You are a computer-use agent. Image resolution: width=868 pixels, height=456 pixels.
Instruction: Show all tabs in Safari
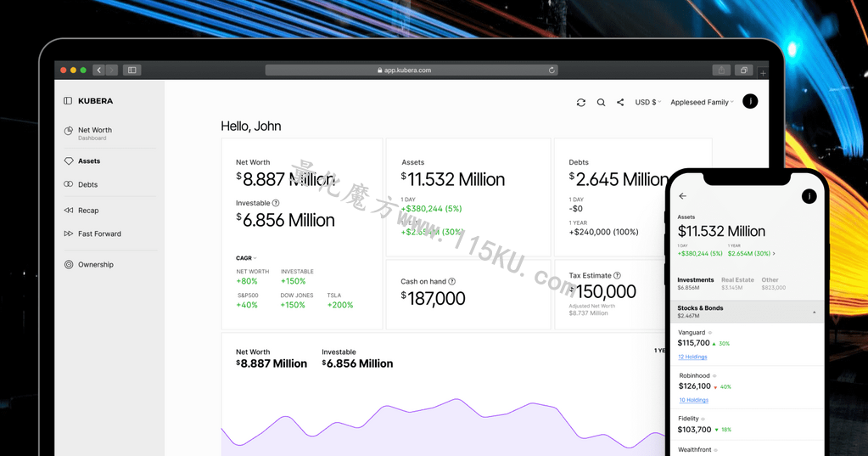click(x=744, y=70)
